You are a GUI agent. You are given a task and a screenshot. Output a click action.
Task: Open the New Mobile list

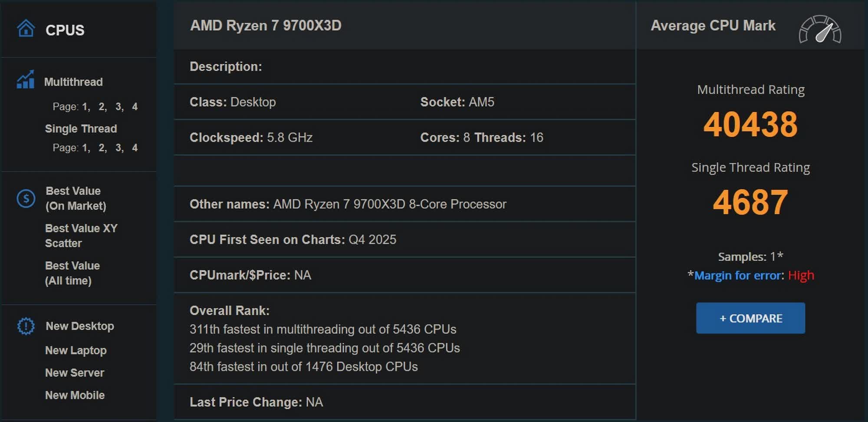(75, 395)
